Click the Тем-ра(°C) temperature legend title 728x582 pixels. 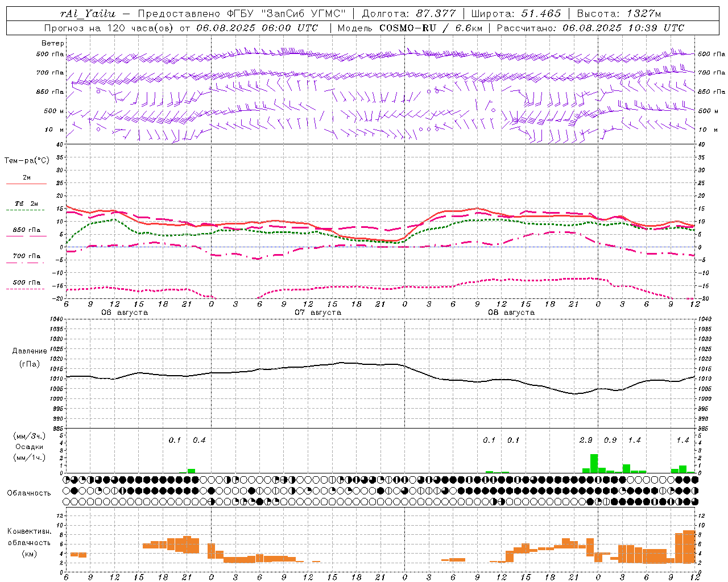point(27,161)
